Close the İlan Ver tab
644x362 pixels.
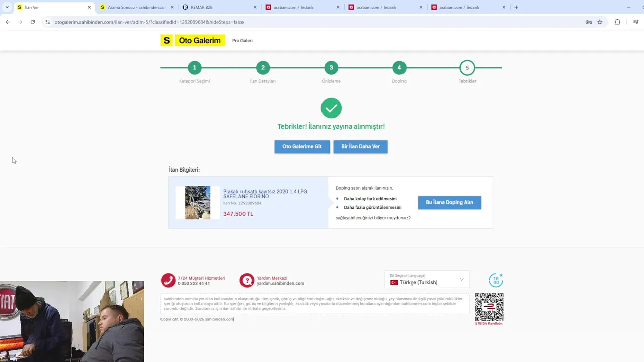pos(89,7)
